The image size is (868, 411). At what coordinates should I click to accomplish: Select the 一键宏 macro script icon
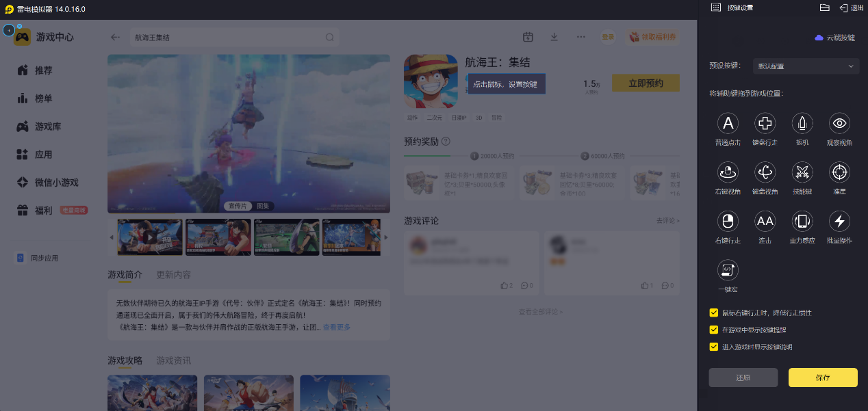728,270
